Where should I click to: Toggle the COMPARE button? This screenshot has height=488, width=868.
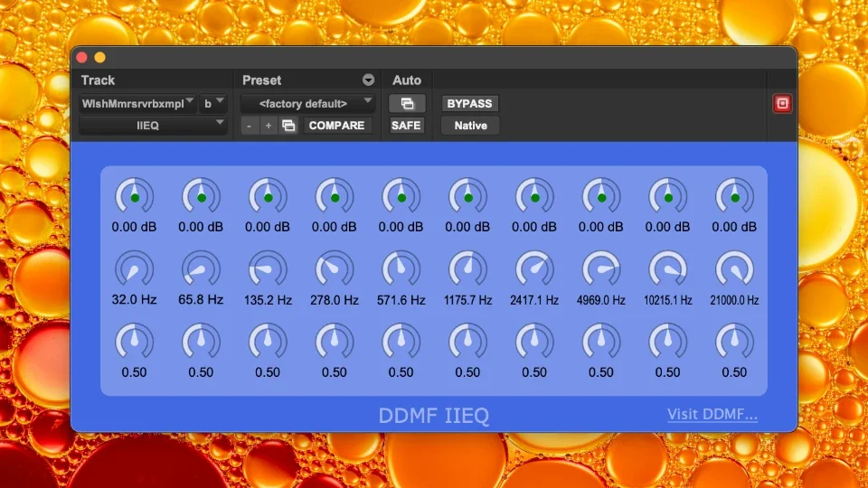pyautogui.click(x=336, y=126)
